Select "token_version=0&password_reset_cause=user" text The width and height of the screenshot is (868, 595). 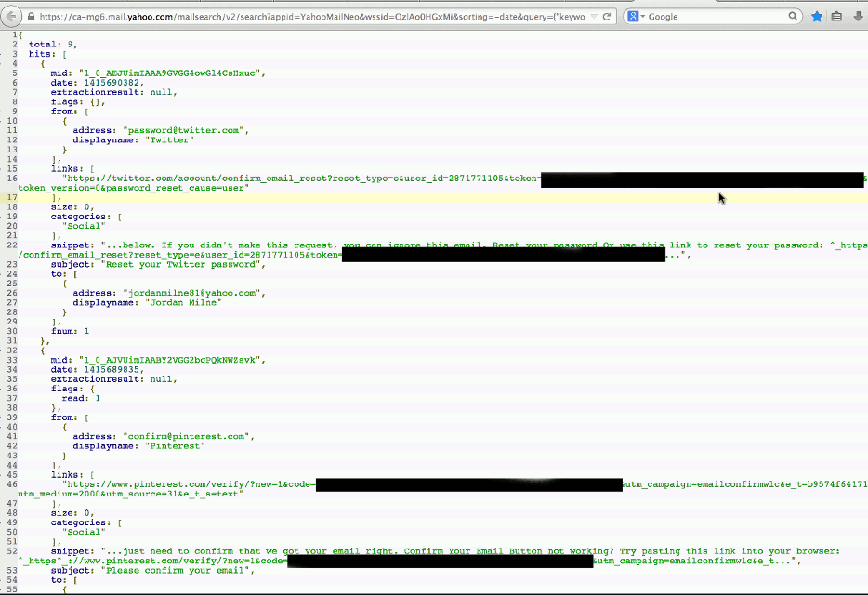pyautogui.click(x=134, y=188)
